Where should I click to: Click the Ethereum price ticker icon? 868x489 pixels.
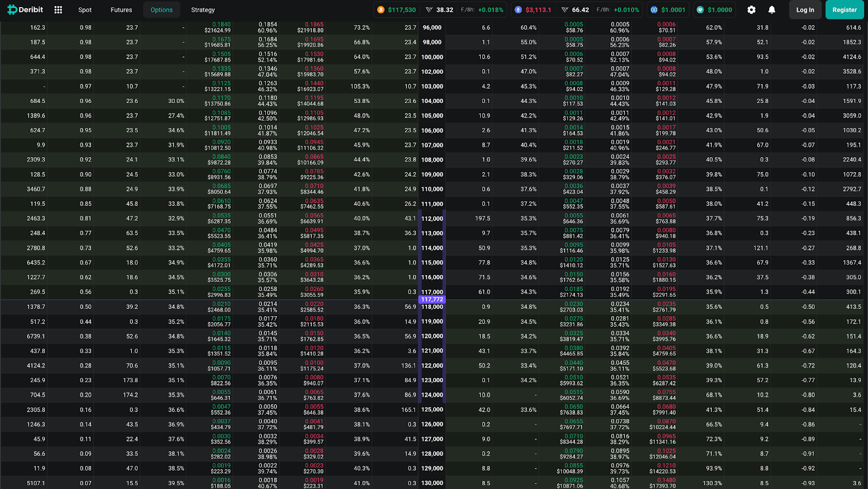point(518,10)
